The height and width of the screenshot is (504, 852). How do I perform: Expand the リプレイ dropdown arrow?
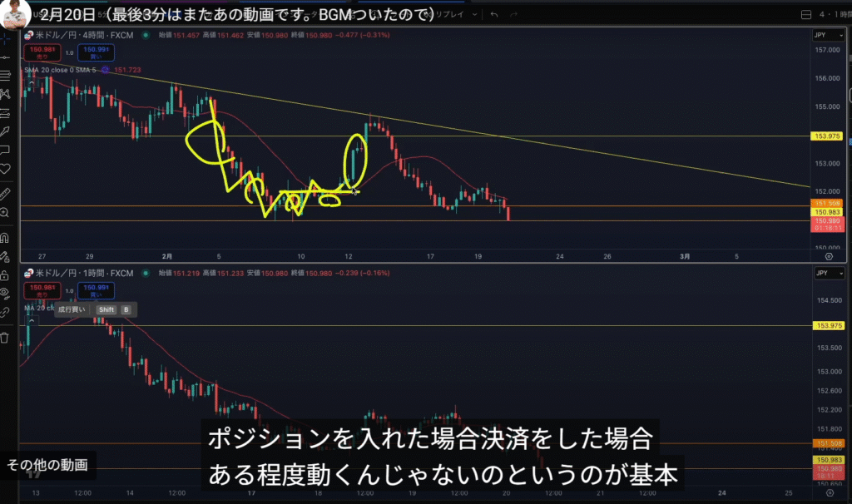[474, 15]
